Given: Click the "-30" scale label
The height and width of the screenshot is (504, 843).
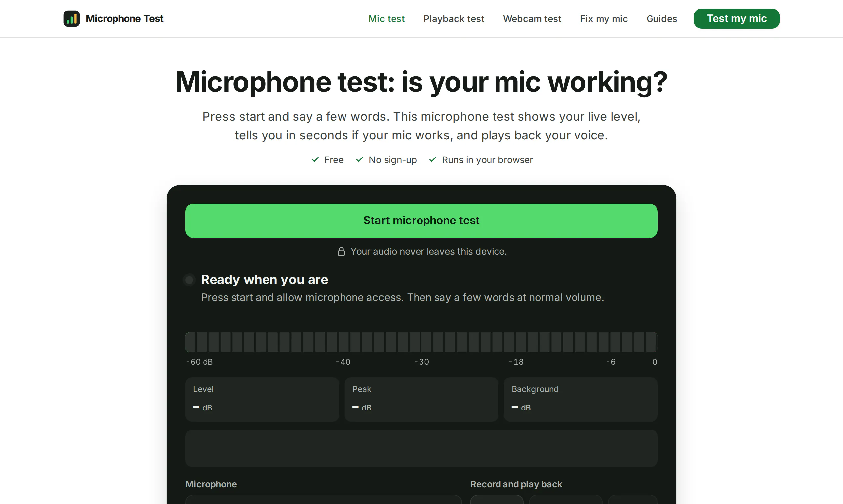Looking at the screenshot, I should pos(421,362).
